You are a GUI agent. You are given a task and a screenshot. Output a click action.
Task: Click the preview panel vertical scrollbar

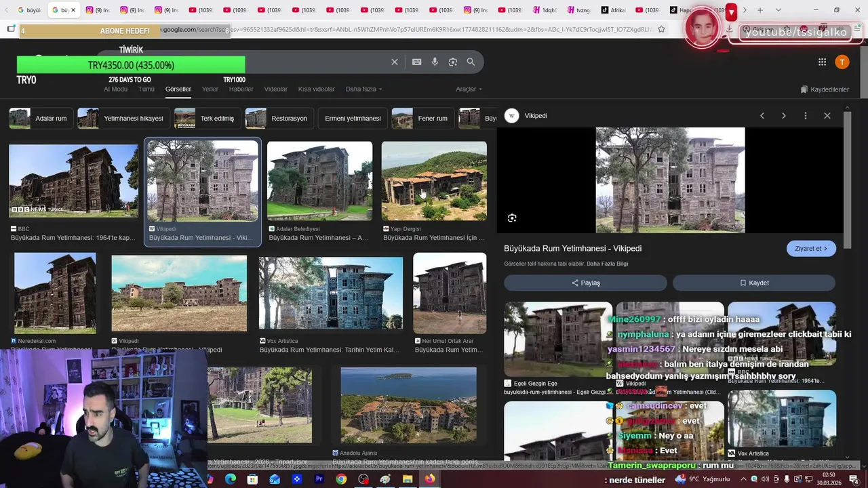point(847,180)
